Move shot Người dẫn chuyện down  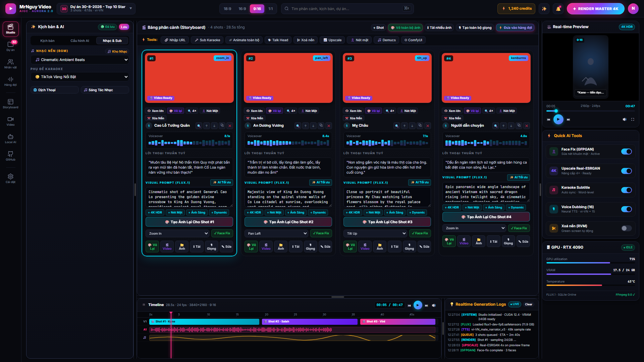(511, 126)
